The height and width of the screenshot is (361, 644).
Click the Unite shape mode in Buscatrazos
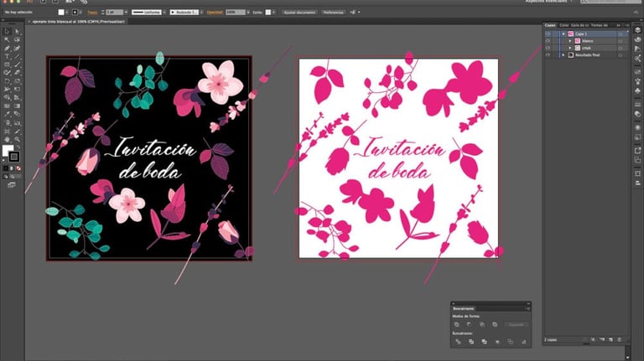point(456,323)
